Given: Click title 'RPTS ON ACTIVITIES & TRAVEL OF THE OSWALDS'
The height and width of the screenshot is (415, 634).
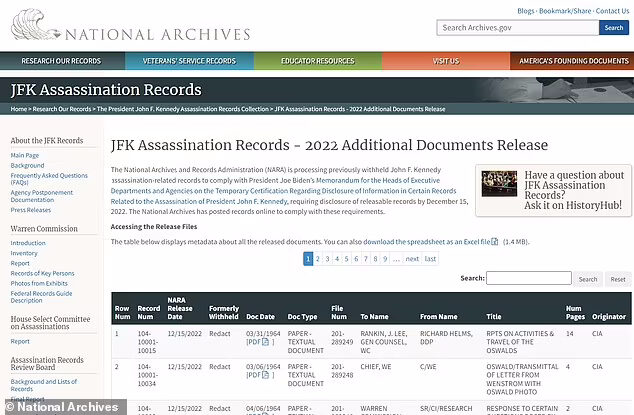Looking at the screenshot, I should tap(520, 342).
